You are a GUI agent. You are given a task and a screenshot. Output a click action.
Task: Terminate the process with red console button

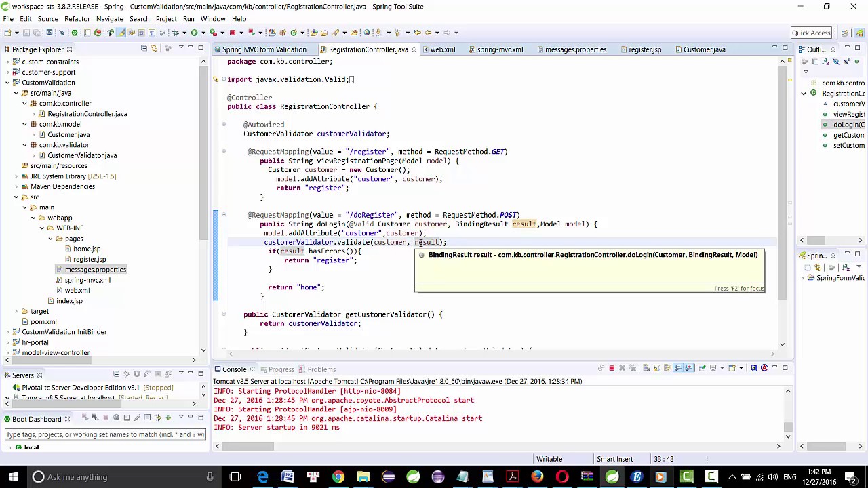pyautogui.click(x=612, y=368)
